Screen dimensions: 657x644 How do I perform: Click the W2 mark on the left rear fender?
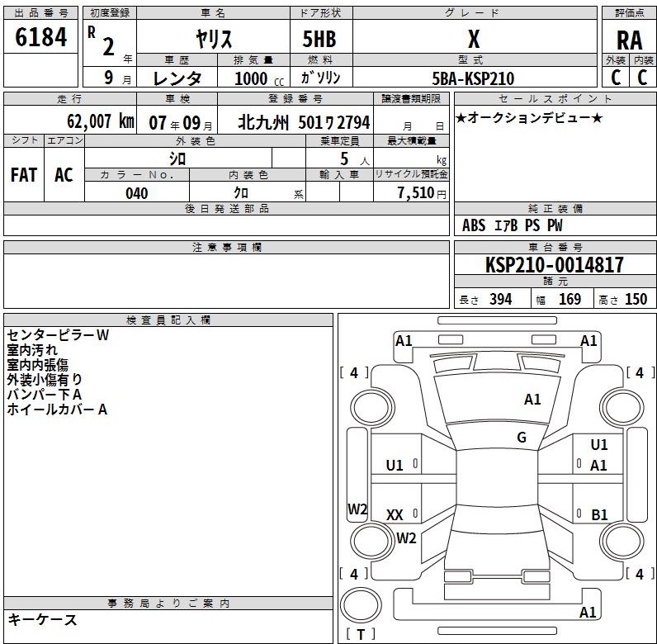click(406, 538)
